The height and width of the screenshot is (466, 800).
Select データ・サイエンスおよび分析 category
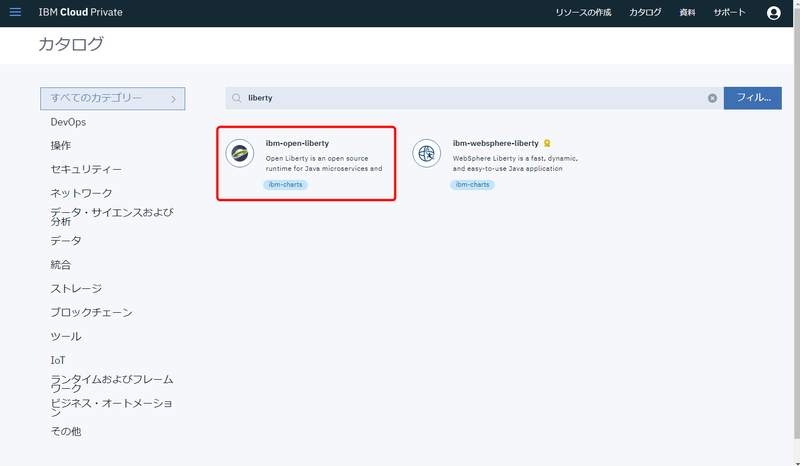coord(112,216)
